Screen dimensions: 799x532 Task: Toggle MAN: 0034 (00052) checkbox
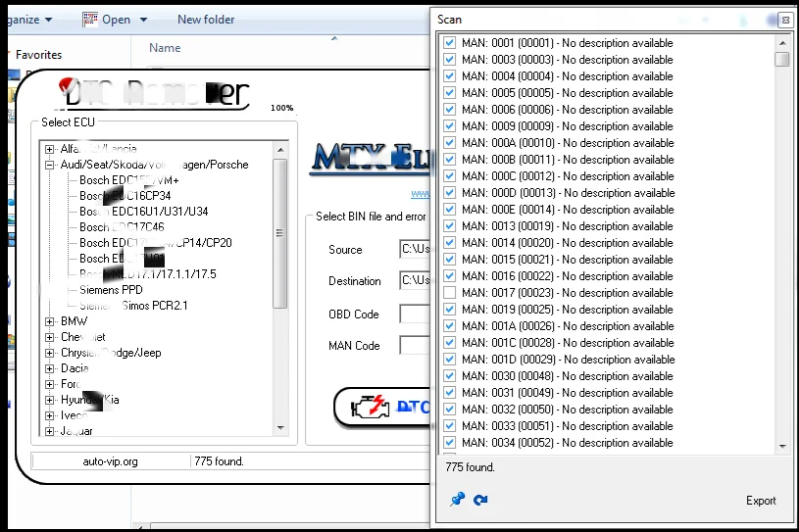tap(449, 443)
